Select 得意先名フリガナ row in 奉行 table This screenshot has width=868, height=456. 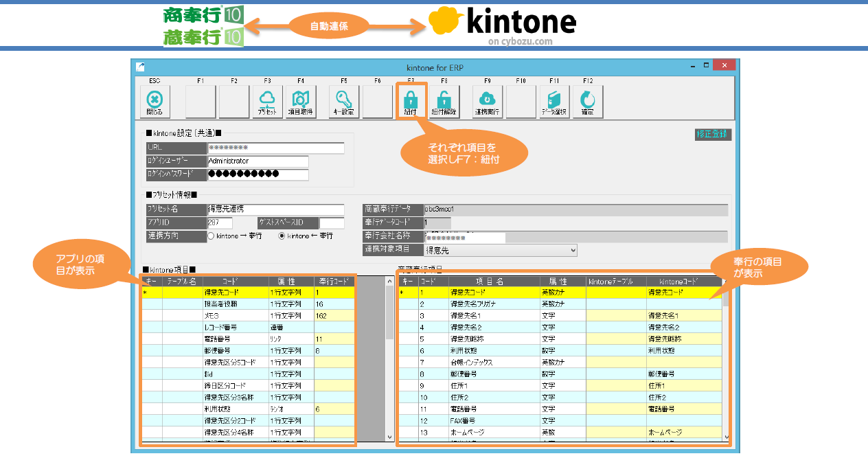(x=560, y=304)
